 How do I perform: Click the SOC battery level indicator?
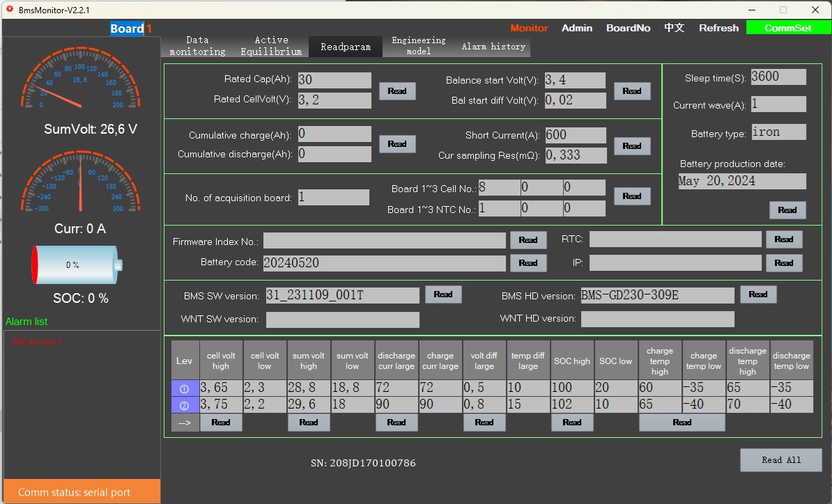77,265
